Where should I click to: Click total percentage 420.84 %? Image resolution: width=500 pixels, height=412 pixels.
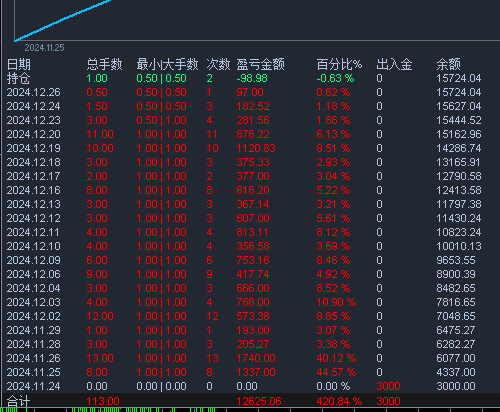pyautogui.click(x=339, y=401)
